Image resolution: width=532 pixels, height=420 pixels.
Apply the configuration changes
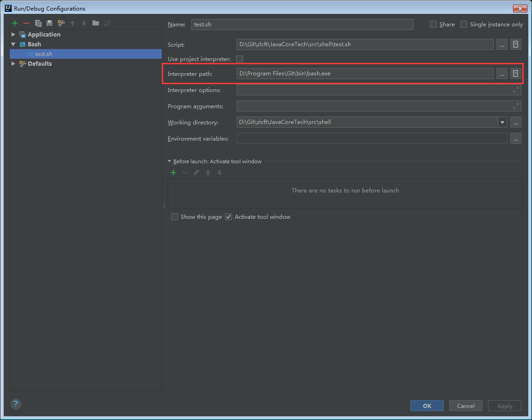click(504, 406)
